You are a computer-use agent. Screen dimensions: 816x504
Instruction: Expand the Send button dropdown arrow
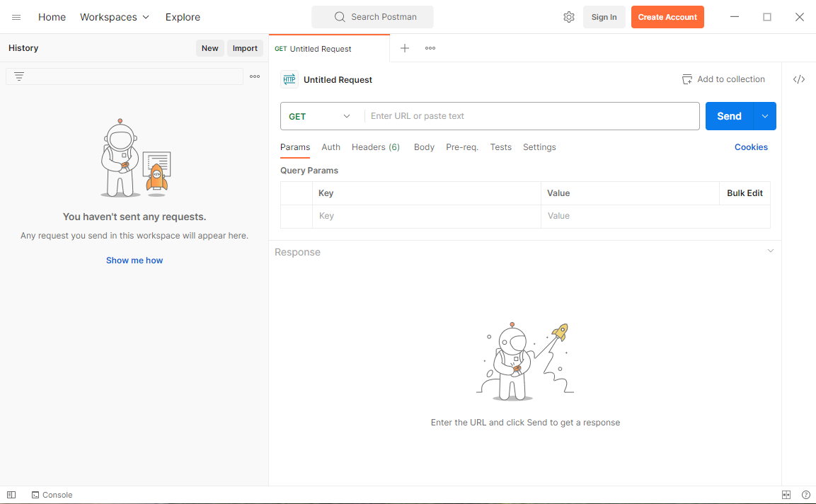pos(765,116)
